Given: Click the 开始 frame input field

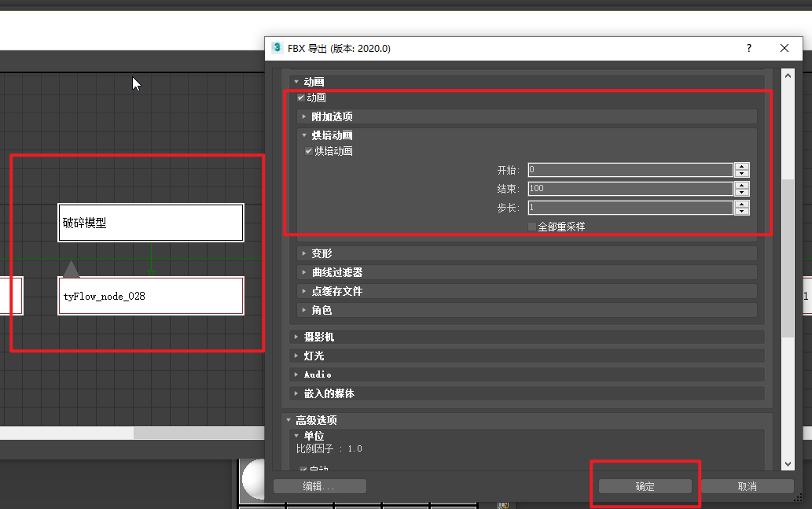Looking at the screenshot, I should tap(630, 169).
